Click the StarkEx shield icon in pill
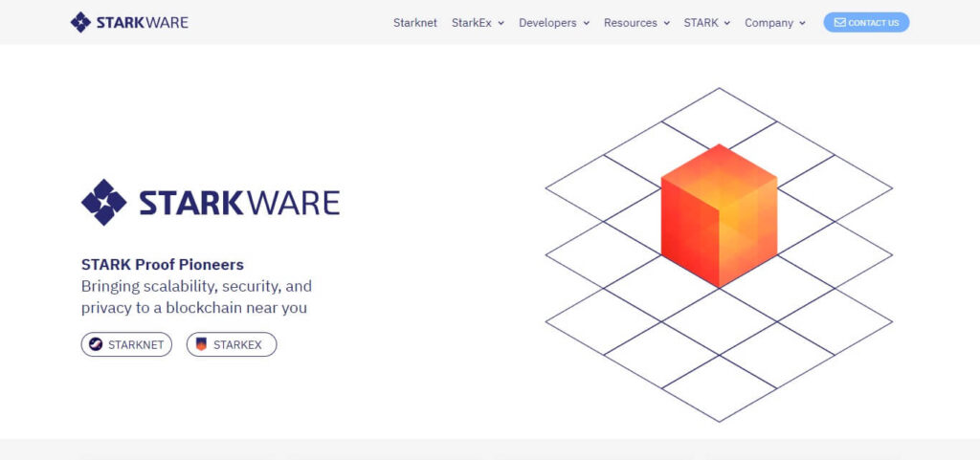Screen dimensions: 980x460 pos(201,344)
